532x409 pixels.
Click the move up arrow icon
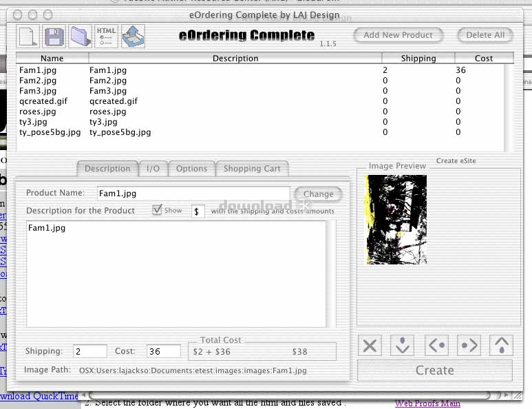501,345
